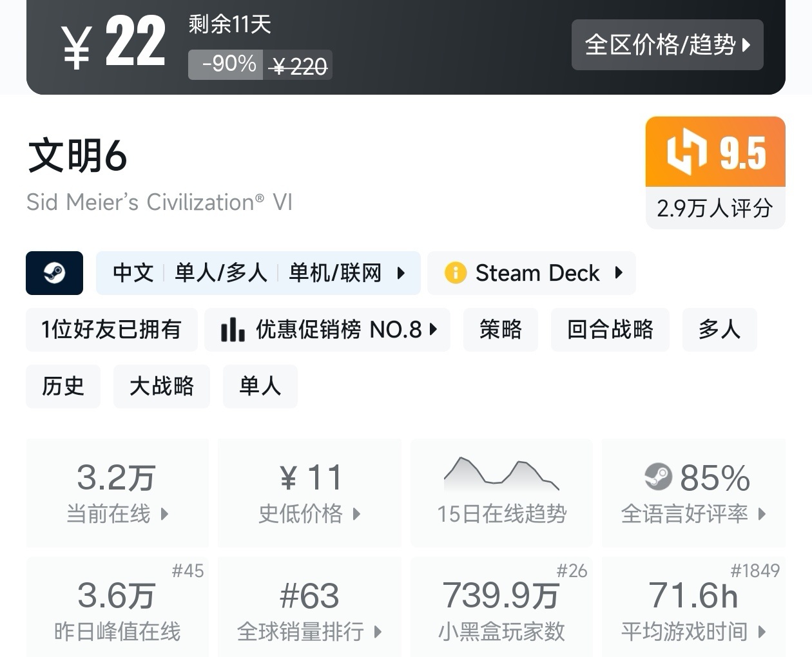Expand the 中文 单人/多人 单机/联网 details
This screenshot has height=657, width=812.
[x=258, y=273]
